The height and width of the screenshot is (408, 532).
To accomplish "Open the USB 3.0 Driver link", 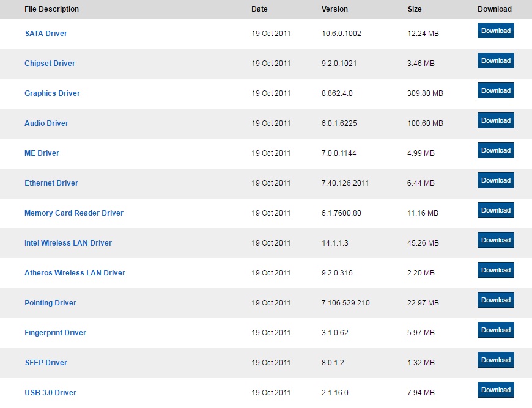I will [x=51, y=392].
